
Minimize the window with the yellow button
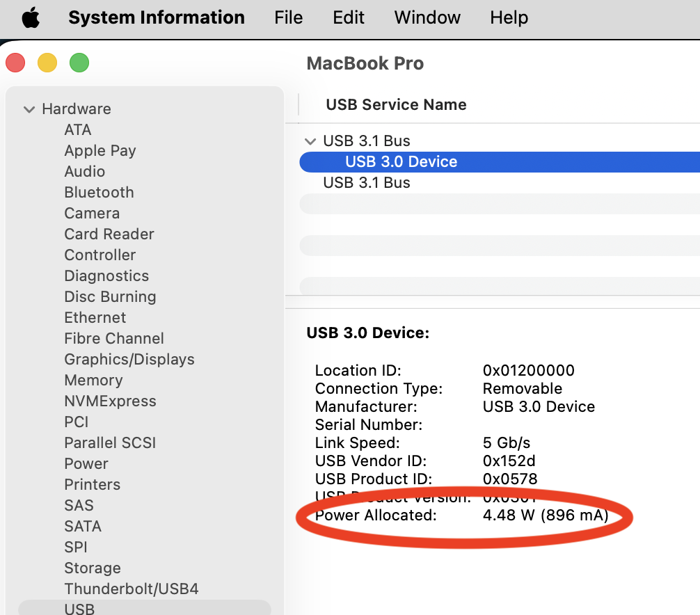[47, 63]
